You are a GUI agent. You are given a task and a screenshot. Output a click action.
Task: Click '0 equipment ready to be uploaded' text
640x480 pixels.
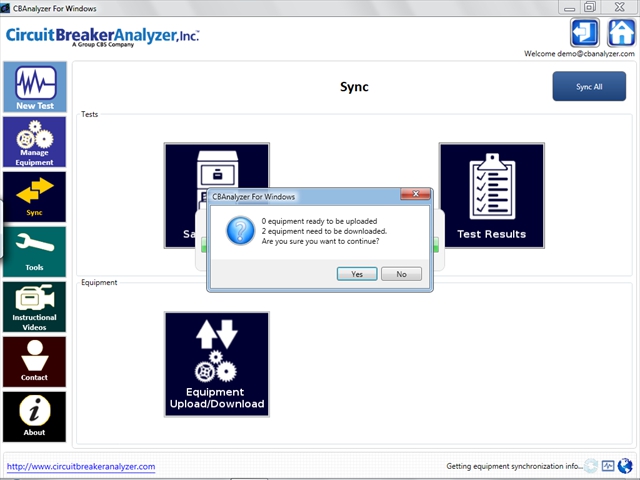[x=319, y=221]
